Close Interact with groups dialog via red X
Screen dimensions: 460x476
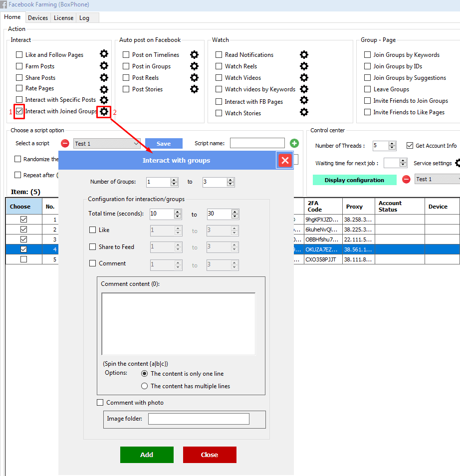tap(285, 160)
